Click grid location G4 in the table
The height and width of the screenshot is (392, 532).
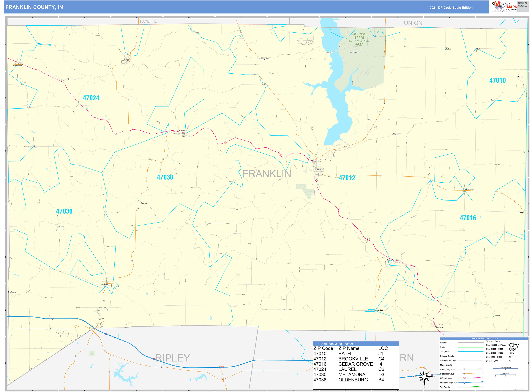381,359
